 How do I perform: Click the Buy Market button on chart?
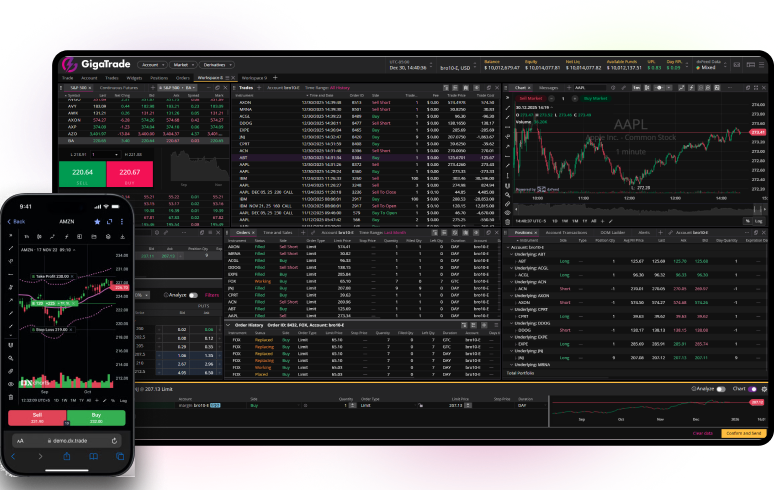[595, 98]
